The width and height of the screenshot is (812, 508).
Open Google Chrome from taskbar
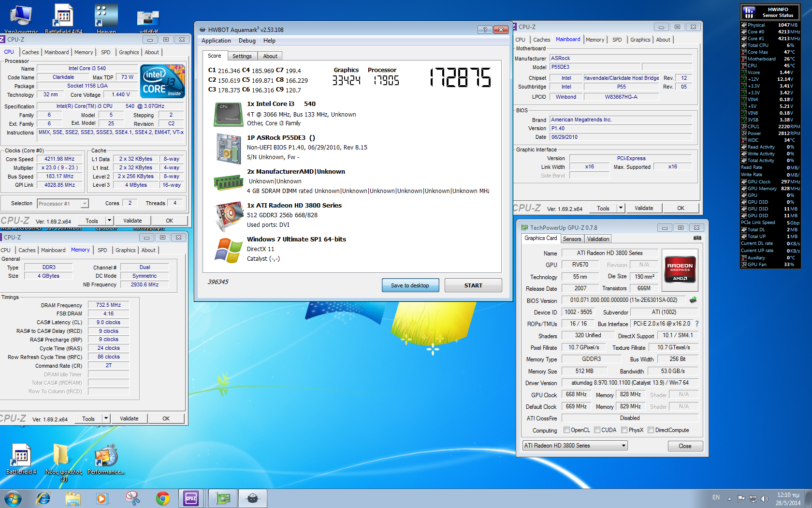click(163, 498)
